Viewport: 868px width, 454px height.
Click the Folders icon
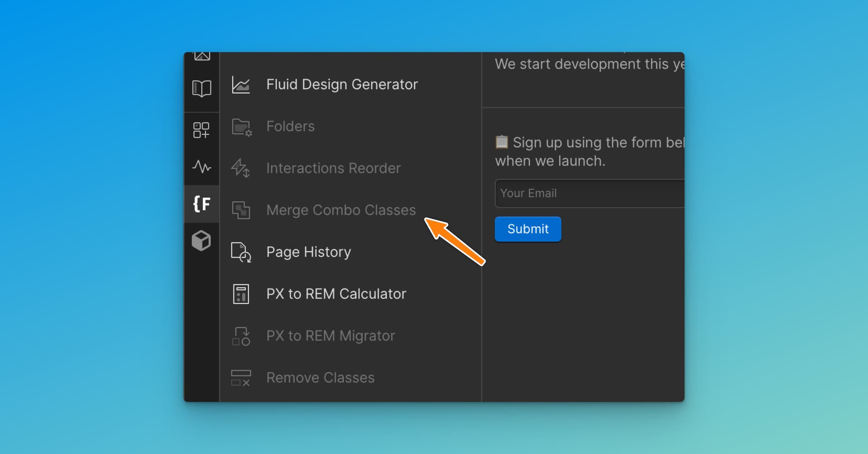[x=241, y=127]
